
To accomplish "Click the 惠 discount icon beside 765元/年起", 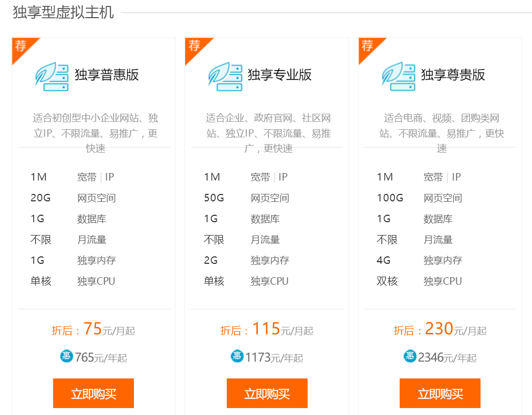I will [x=67, y=356].
